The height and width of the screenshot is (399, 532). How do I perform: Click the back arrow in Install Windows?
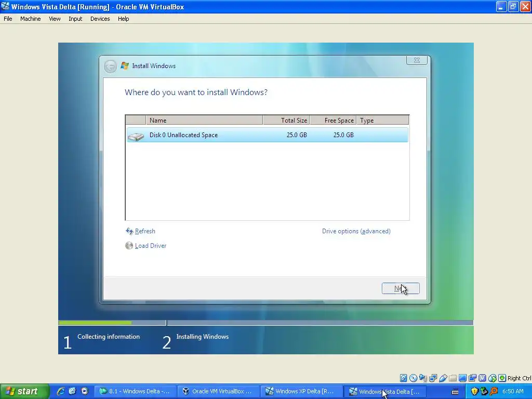pyautogui.click(x=110, y=66)
